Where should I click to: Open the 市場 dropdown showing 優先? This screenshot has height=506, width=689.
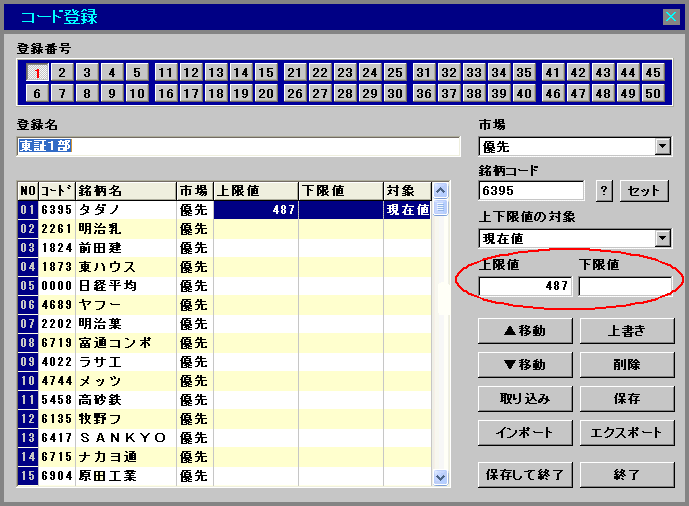coord(663,146)
